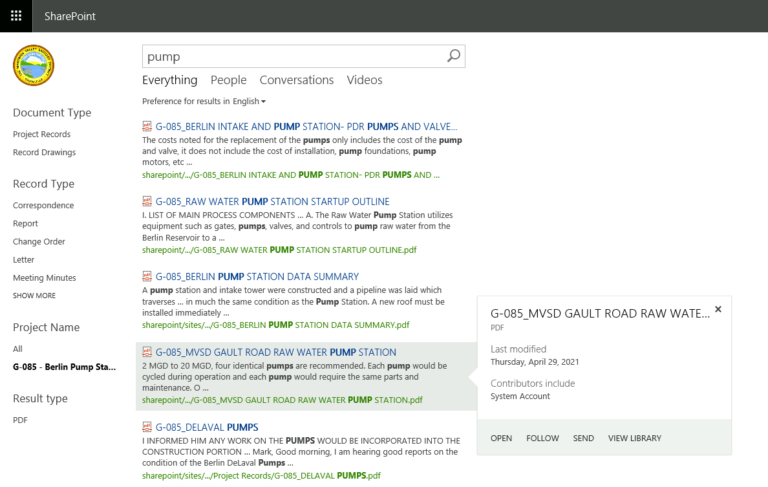Open G-085_RAW WATER PUMP STATION STARTUP OUTLINE title
Viewport: 768px width, 487px height.
click(272, 201)
